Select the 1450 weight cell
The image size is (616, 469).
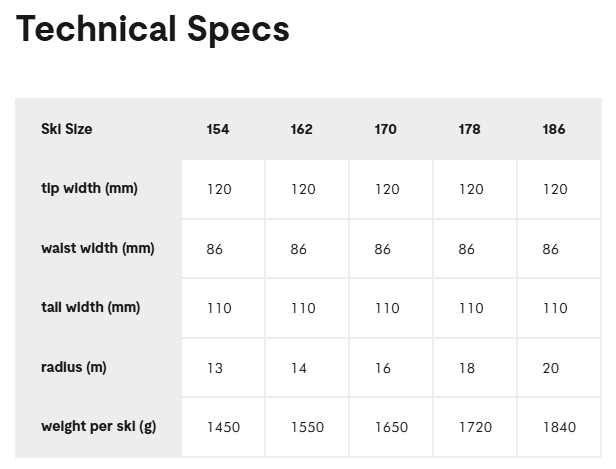point(224,427)
